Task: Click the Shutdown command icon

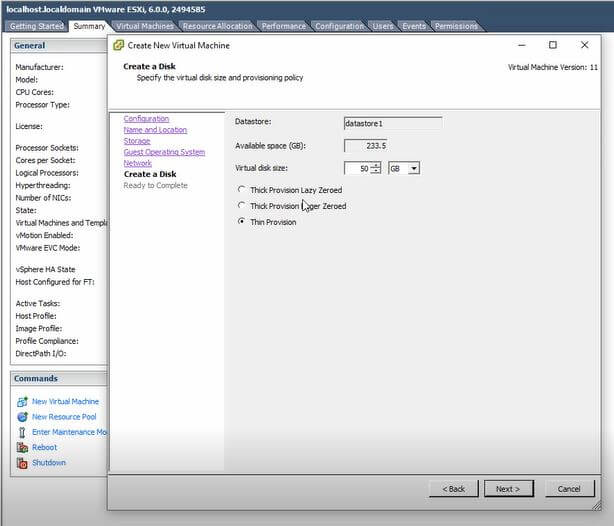Action: click(x=22, y=463)
